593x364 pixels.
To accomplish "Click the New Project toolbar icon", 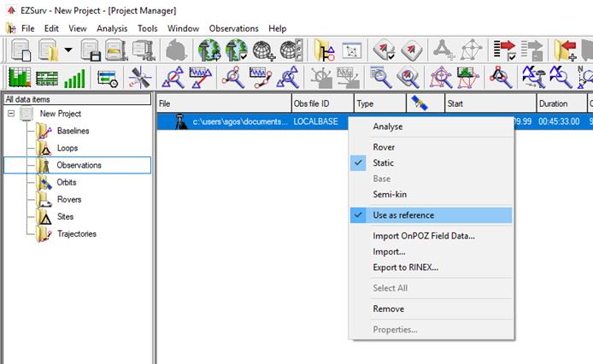I will 21,50.
